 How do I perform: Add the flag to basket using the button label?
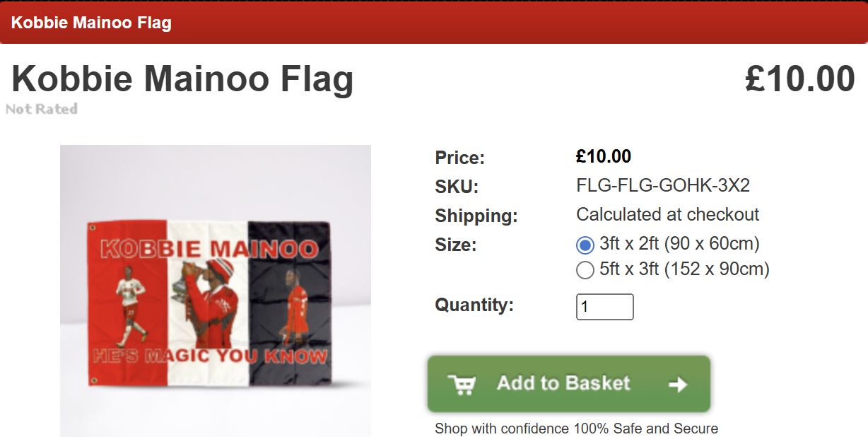pos(563,383)
